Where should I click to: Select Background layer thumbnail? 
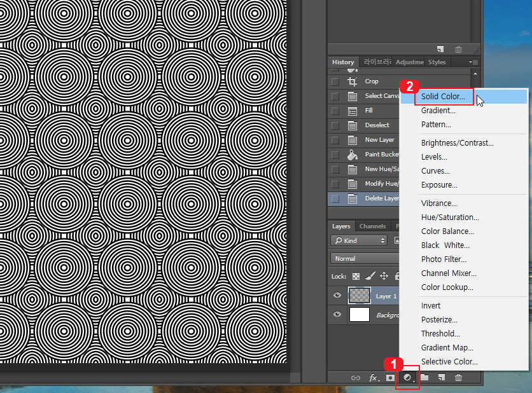coord(360,314)
